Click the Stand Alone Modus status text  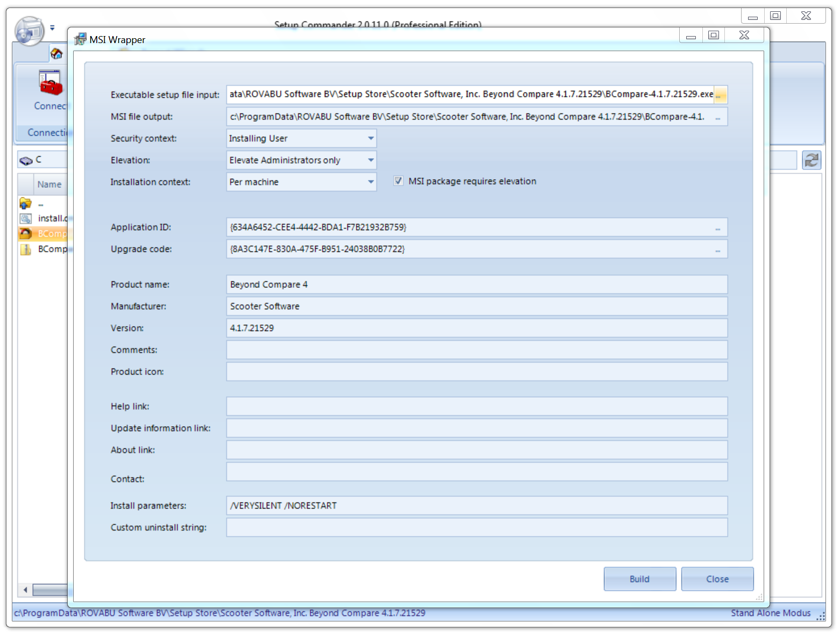771,613
